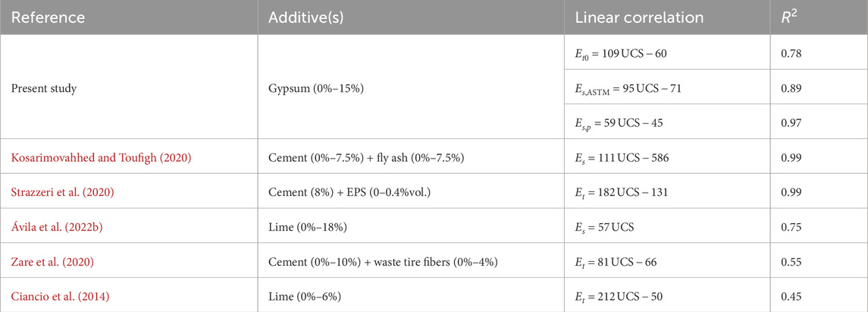Click the Reference column header
The image size is (868, 312).
[47, 16]
